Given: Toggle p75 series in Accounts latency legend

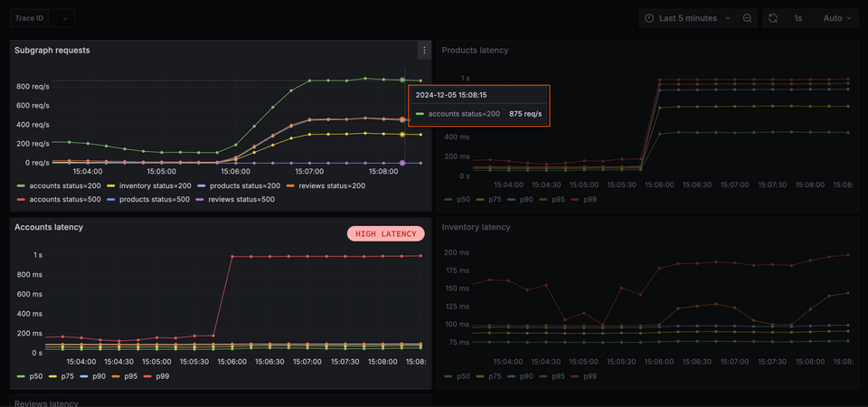Looking at the screenshot, I should [x=61, y=376].
